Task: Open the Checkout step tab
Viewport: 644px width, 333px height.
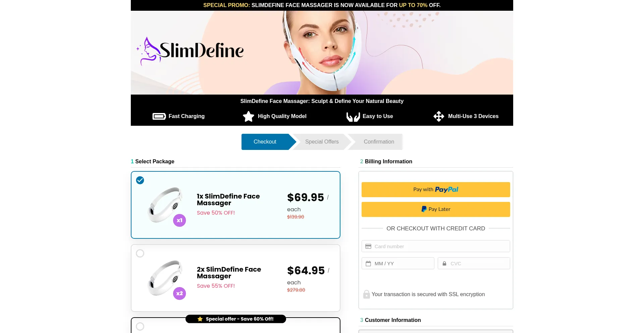Action: pos(265,142)
